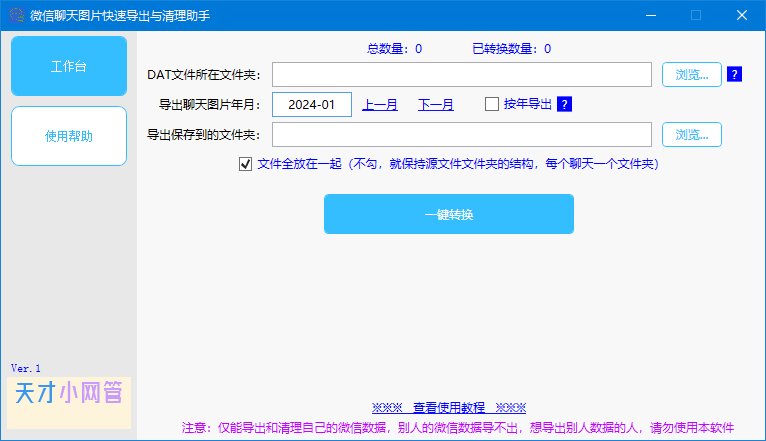
Task: Uncheck the 文件全放在一起 checkbox
Action: pyautogui.click(x=246, y=164)
